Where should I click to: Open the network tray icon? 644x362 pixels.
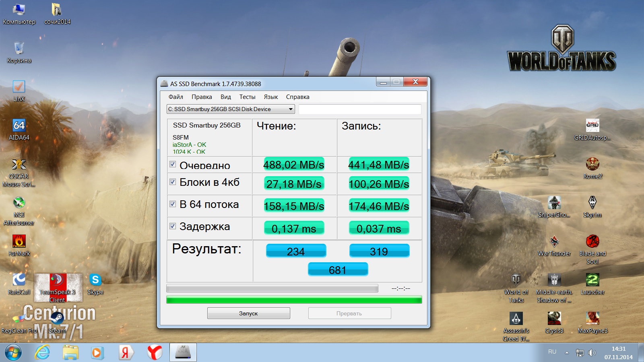point(580,353)
